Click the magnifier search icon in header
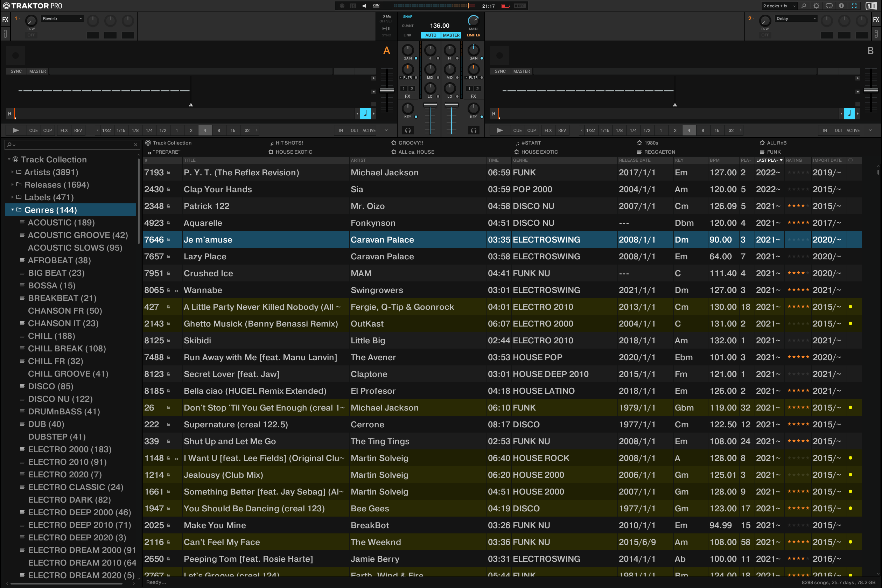882x588 pixels. tap(804, 6)
